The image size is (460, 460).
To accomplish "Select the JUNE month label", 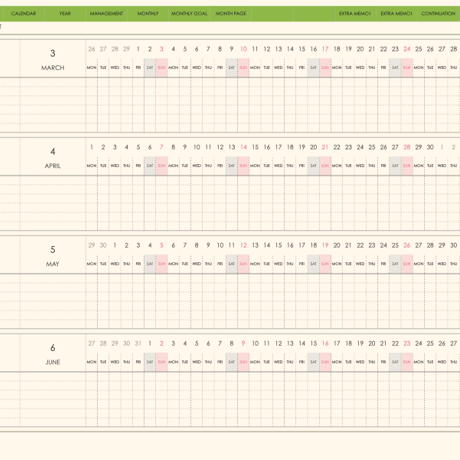I will click(x=53, y=362).
